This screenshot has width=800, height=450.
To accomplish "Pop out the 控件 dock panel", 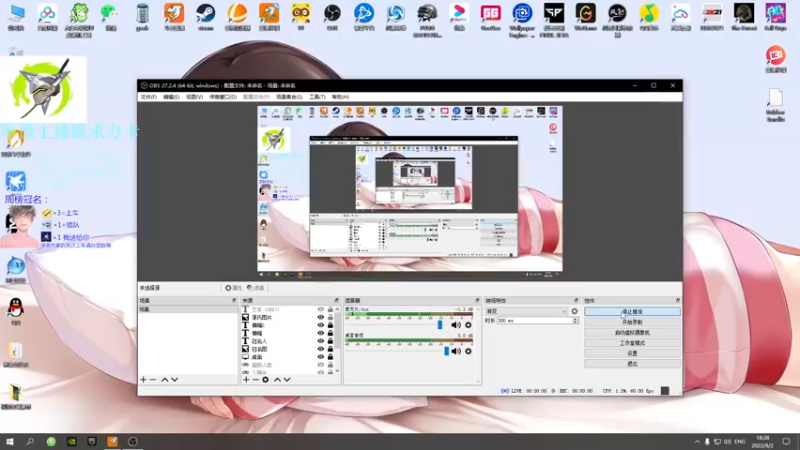I will (678, 301).
